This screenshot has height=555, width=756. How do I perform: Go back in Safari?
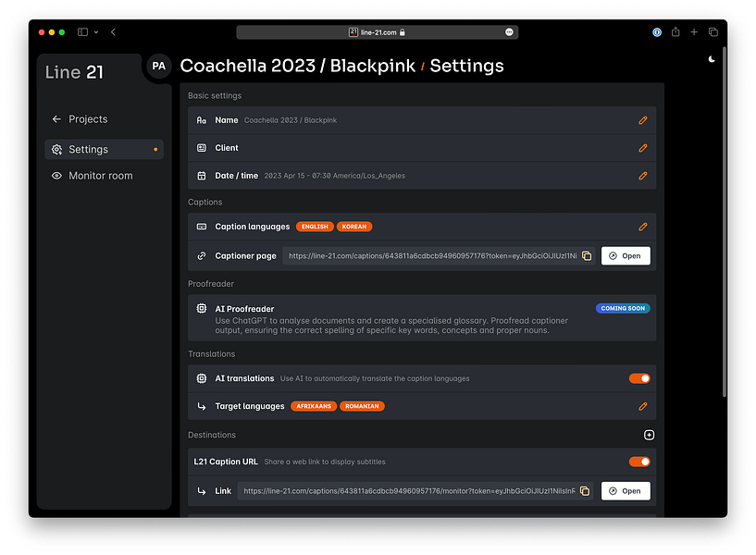(113, 31)
